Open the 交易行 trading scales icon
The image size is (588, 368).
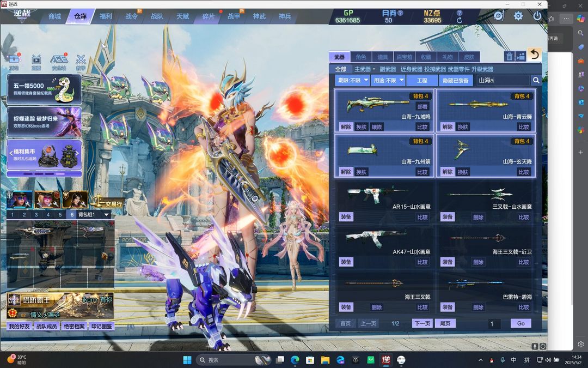click(x=108, y=202)
